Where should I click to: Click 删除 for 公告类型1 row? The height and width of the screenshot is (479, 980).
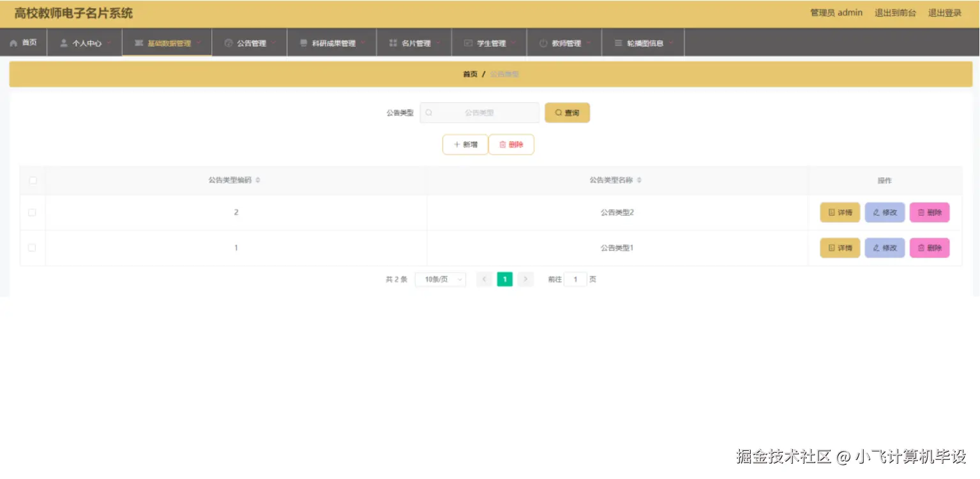point(930,247)
